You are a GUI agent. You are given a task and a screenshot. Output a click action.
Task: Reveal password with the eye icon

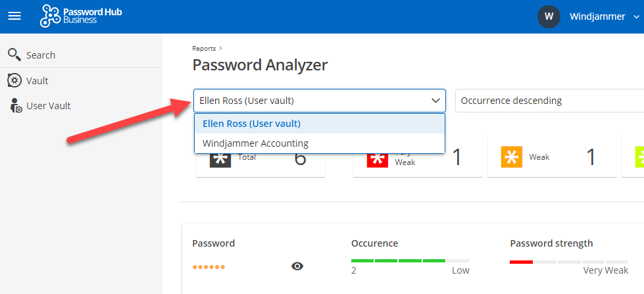pyautogui.click(x=297, y=266)
